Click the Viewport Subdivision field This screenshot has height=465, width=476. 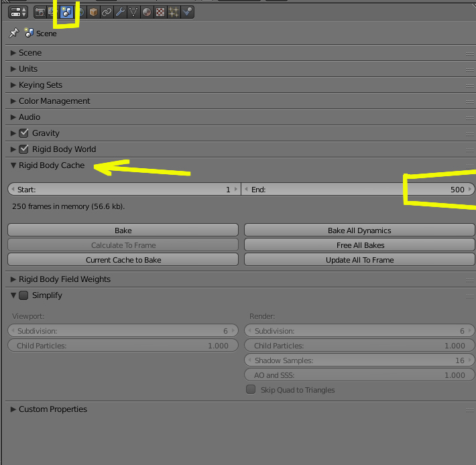point(123,330)
